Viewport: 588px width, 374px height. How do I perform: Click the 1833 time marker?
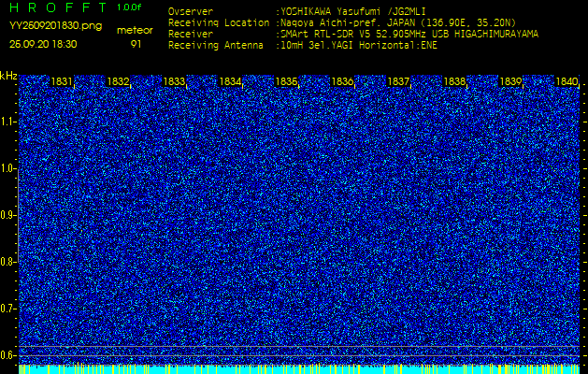pos(174,81)
